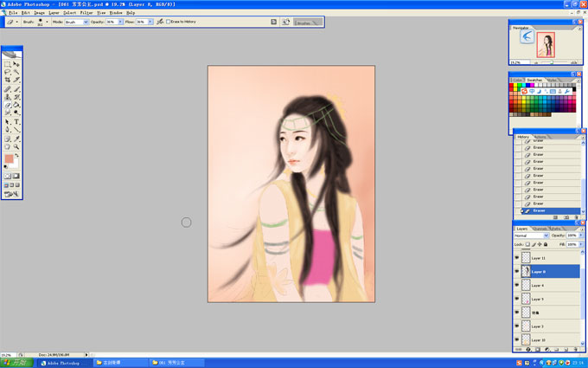Screen dimensions: 588x368
Task: Select the Pen tool
Action: coord(7,130)
